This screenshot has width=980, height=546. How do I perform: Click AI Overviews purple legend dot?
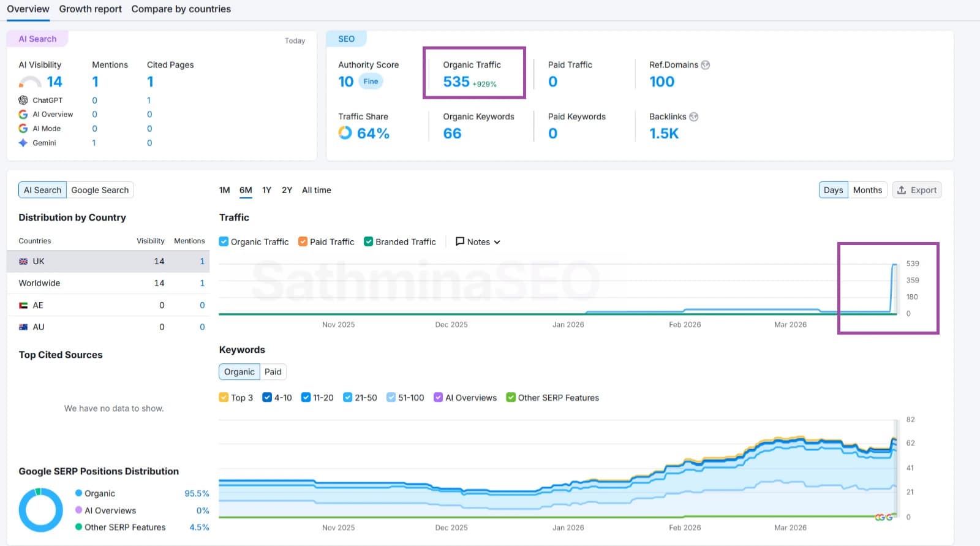click(78, 510)
